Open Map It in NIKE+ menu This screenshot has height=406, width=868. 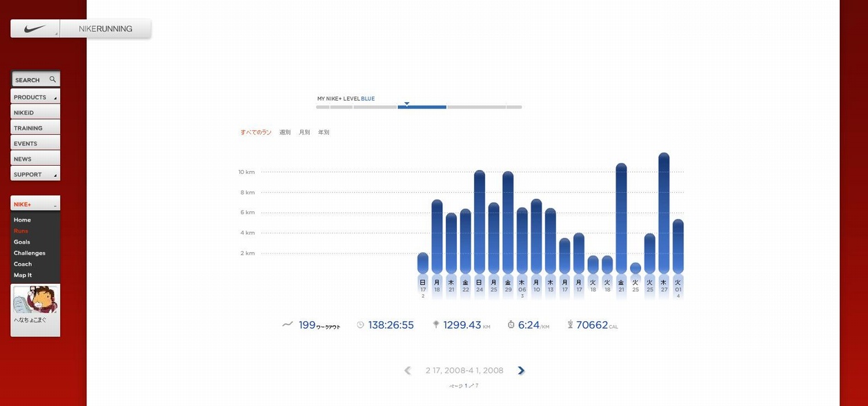pos(23,275)
